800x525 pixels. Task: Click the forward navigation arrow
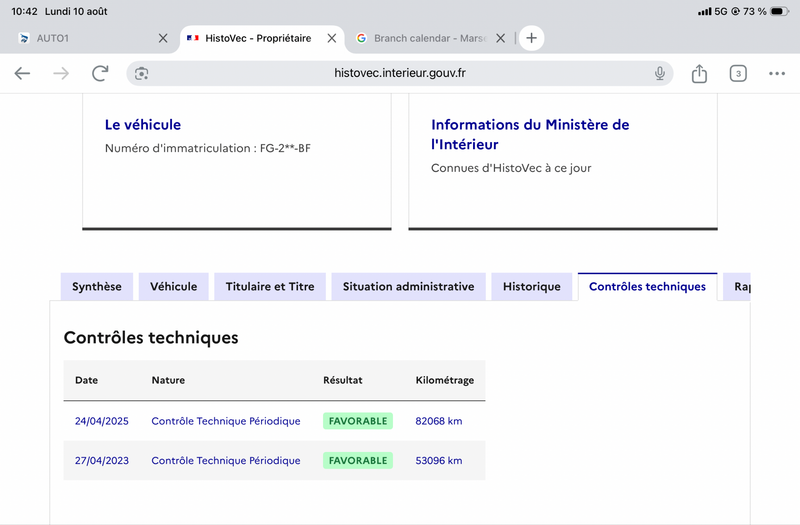click(61, 73)
